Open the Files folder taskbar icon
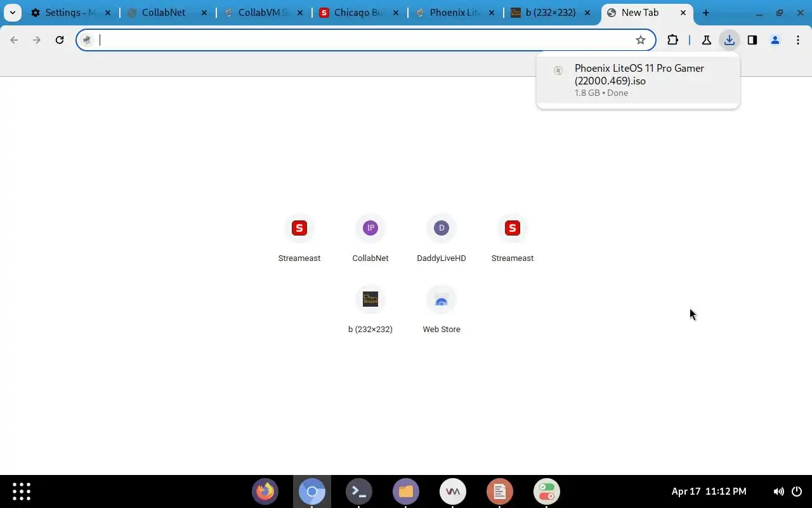This screenshot has height=508, width=812. 406,491
